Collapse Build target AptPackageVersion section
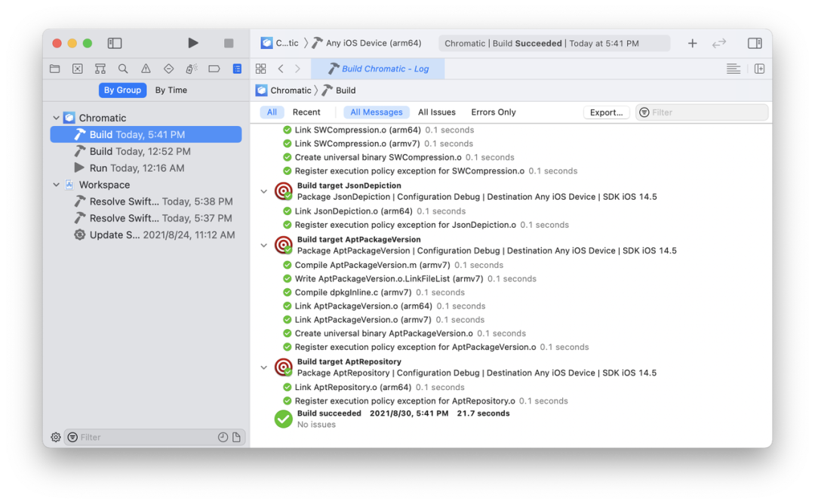 [x=264, y=245]
